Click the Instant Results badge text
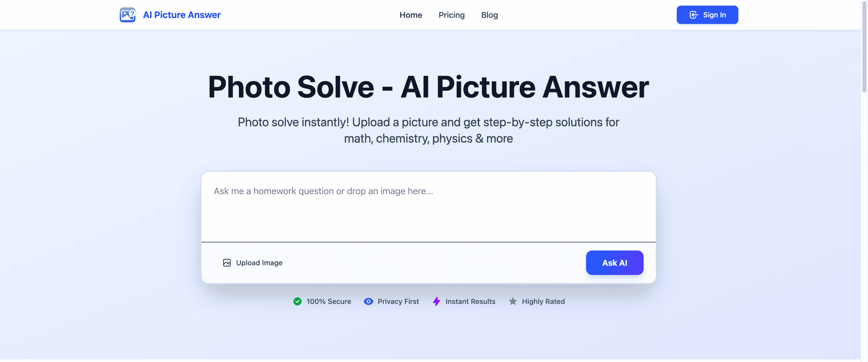 (470, 301)
